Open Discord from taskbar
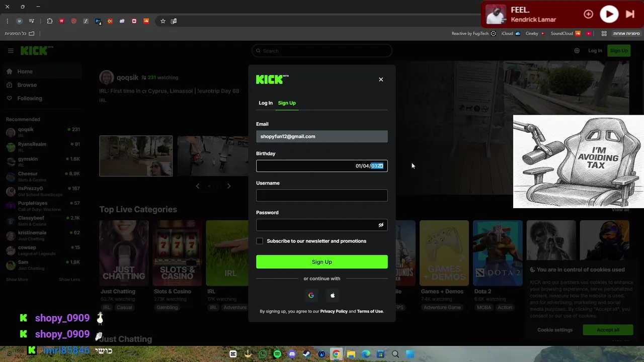 (292, 354)
